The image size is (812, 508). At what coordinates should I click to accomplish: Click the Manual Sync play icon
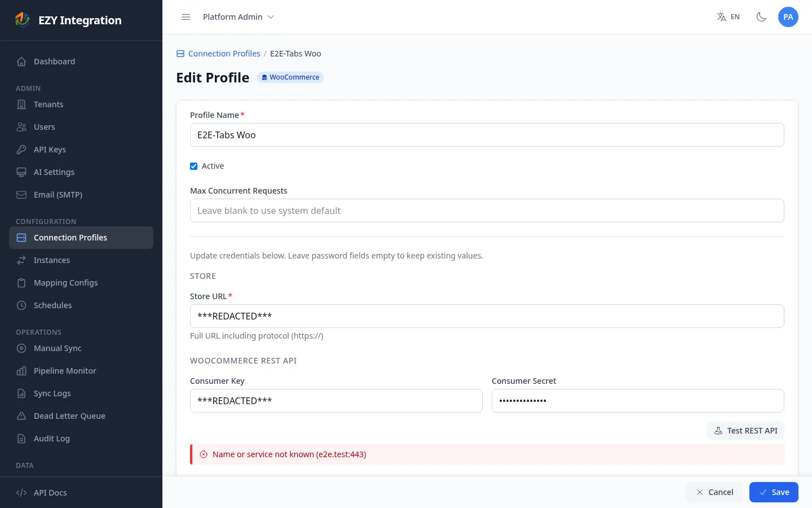[21, 348]
